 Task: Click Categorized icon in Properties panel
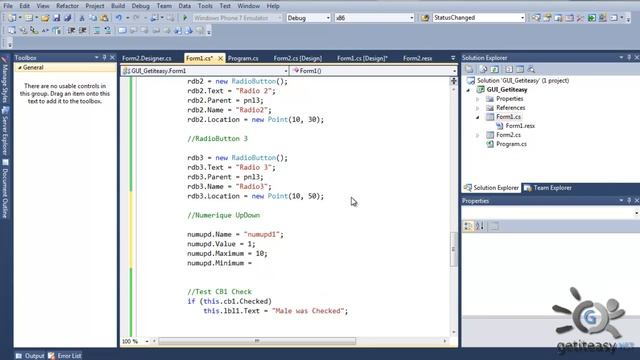469,226
